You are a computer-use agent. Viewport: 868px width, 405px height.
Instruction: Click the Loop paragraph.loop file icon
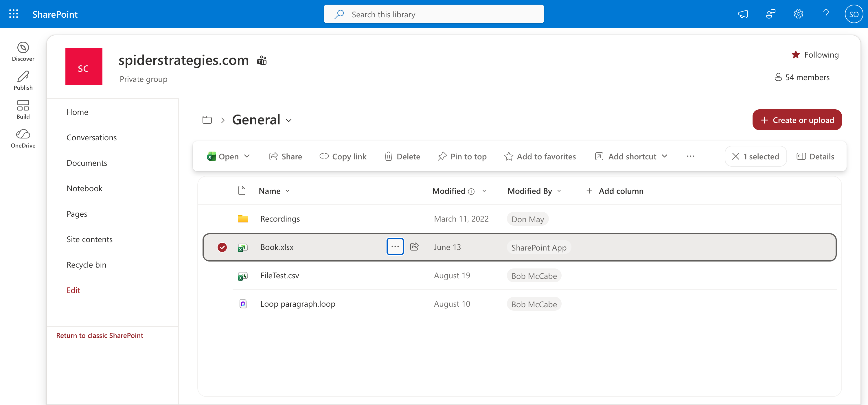pos(243,303)
